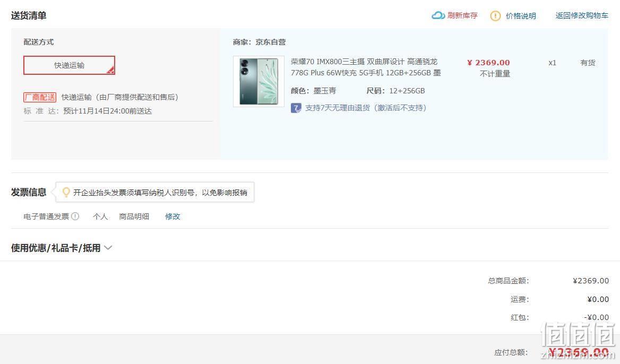
Task: Open the 荣耀70 phone thumbnail
Action: pyautogui.click(x=259, y=81)
